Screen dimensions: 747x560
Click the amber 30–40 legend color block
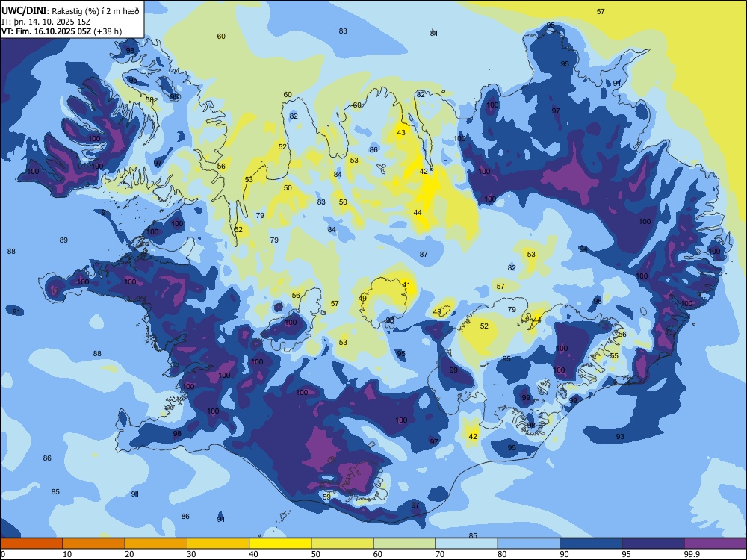(x=218, y=544)
